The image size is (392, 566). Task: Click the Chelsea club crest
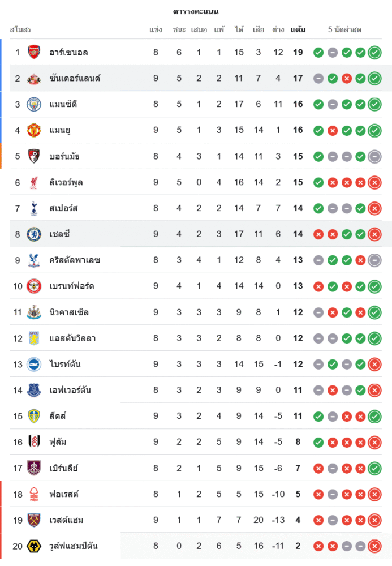(34, 234)
